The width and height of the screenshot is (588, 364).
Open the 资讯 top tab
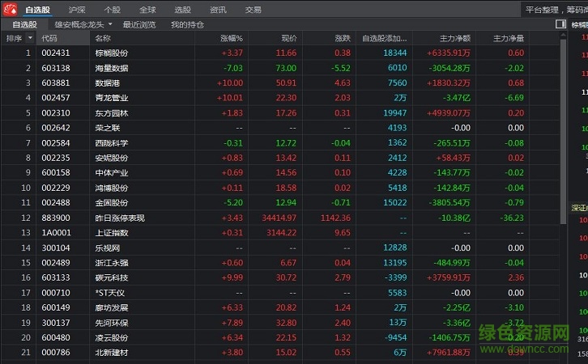(218, 10)
